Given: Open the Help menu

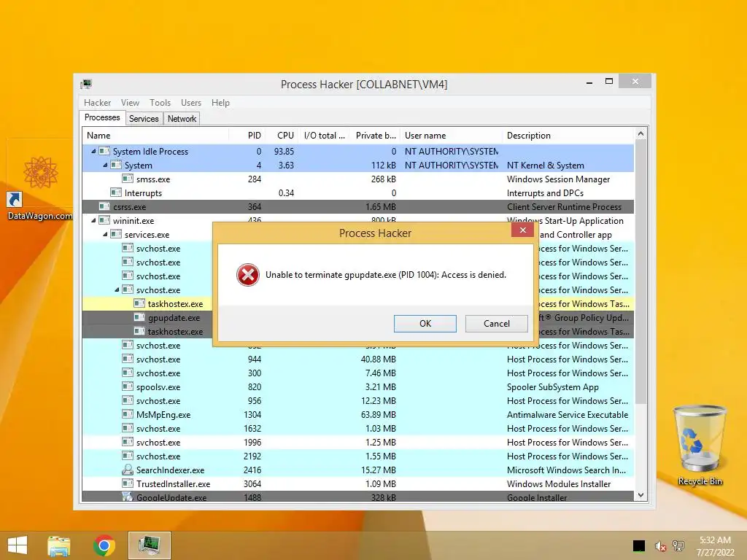Looking at the screenshot, I should [220, 102].
